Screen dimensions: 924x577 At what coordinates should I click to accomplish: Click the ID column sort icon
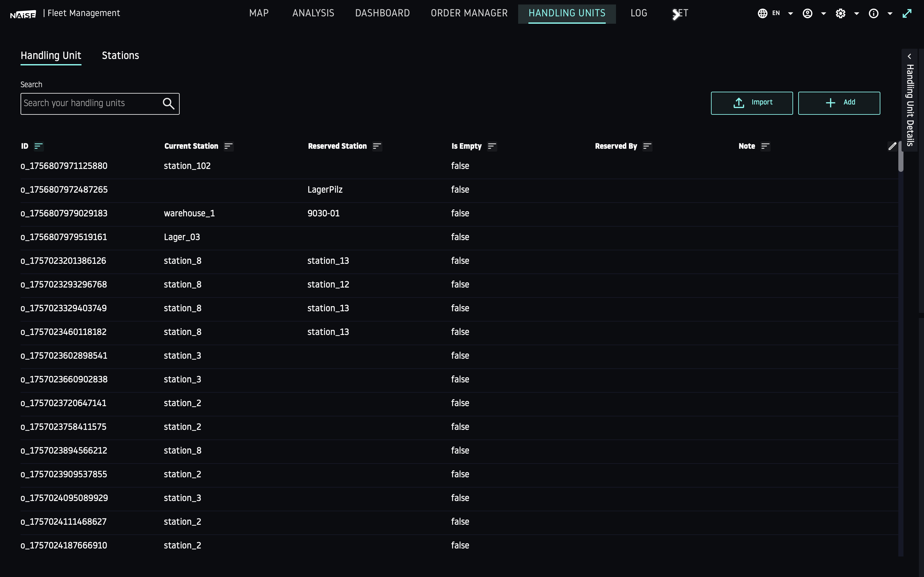(38, 146)
